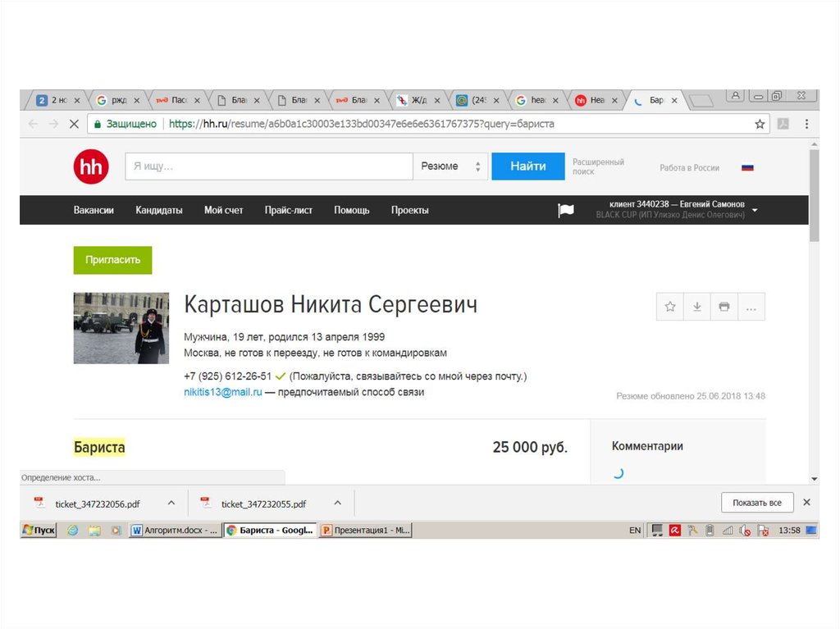Viewport: 840px width, 629px height.
Task: Open the three-dots more actions button
Action: point(751,307)
